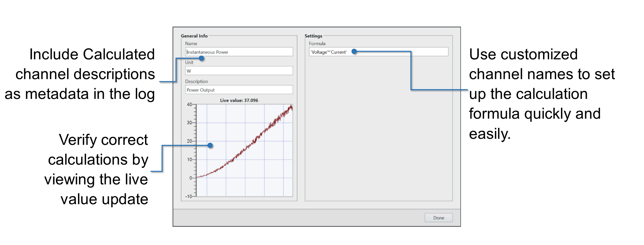The image size is (644, 245).
Task: Click the Description label
Action: [x=196, y=81]
